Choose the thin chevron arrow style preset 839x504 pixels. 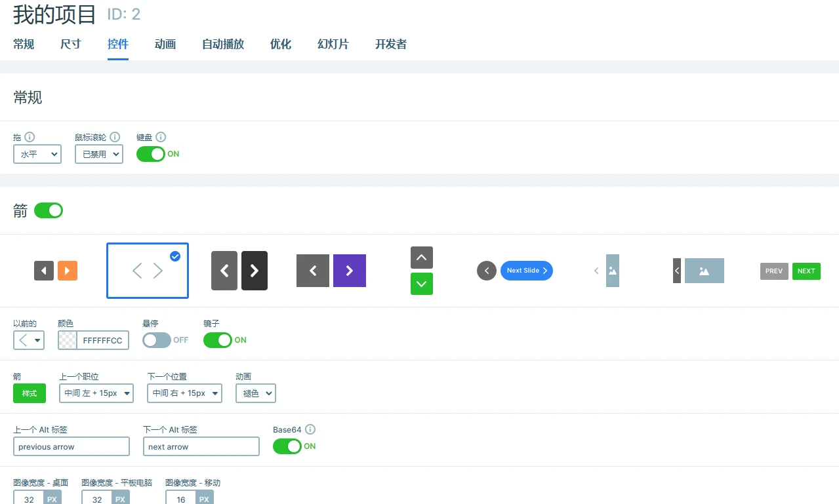click(147, 270)
